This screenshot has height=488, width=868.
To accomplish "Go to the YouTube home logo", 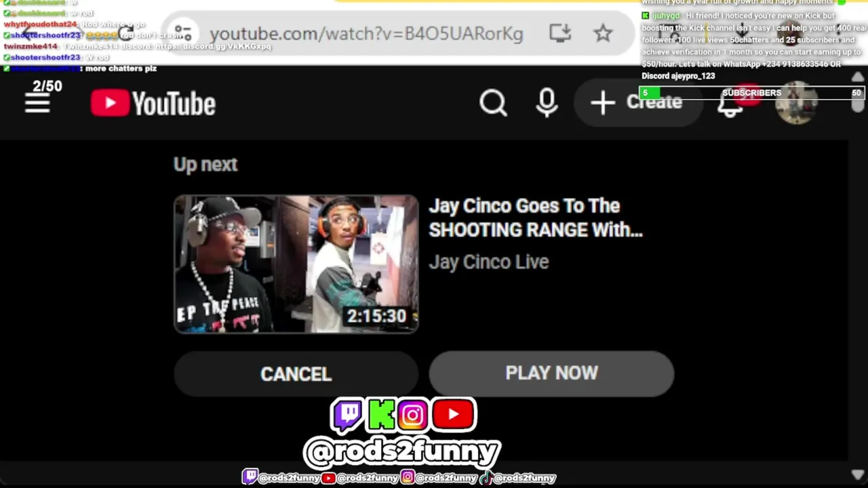I will click(x=153, y=104).
